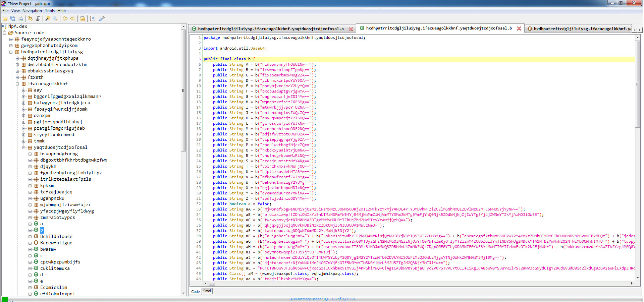Select efdiokmlnxpnl class in tree
Image resolution: width=644 pixels, height=302 pixels.
pos(58,294)
